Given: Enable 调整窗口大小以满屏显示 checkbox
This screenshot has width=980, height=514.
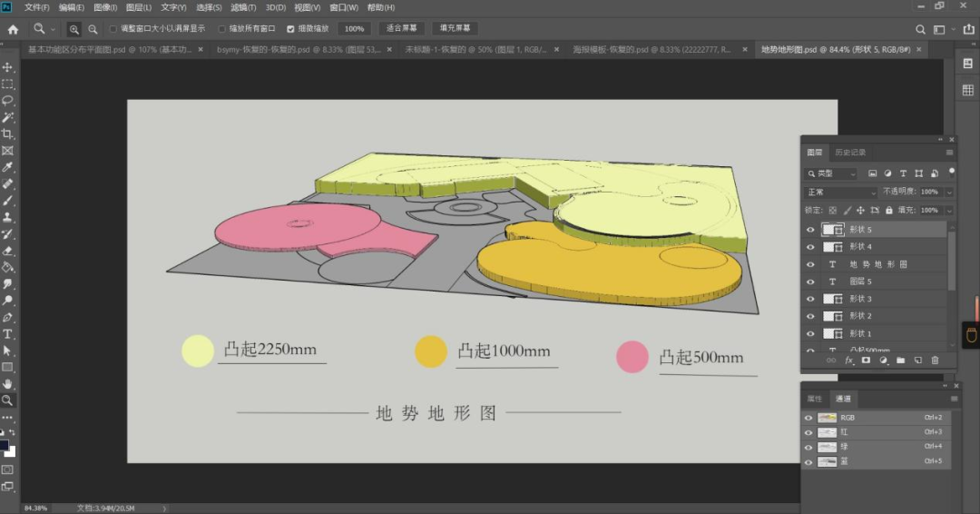Looking at the screenshot, I should 113,29.
